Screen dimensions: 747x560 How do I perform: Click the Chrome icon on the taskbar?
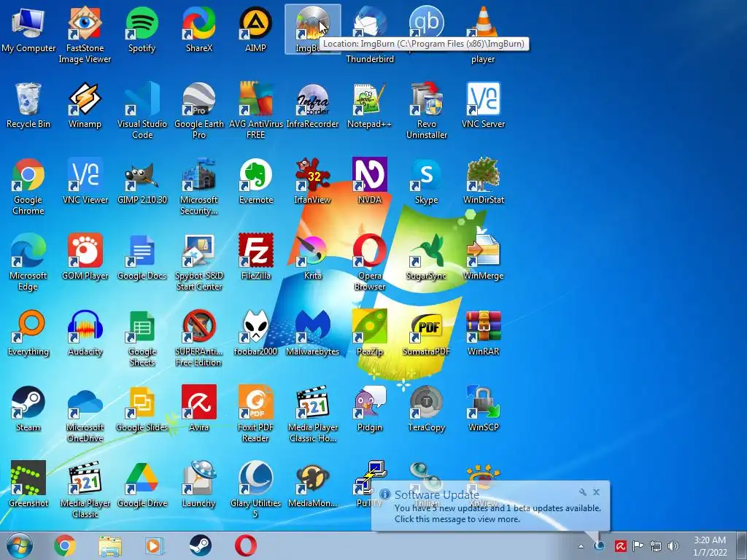pyautogui.click(x=65, y=545)
